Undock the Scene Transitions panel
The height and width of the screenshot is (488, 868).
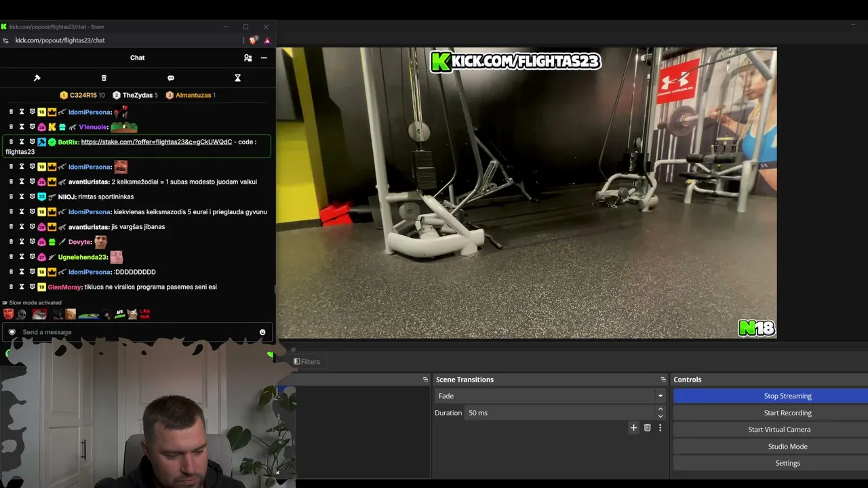[x=663, y=380]
